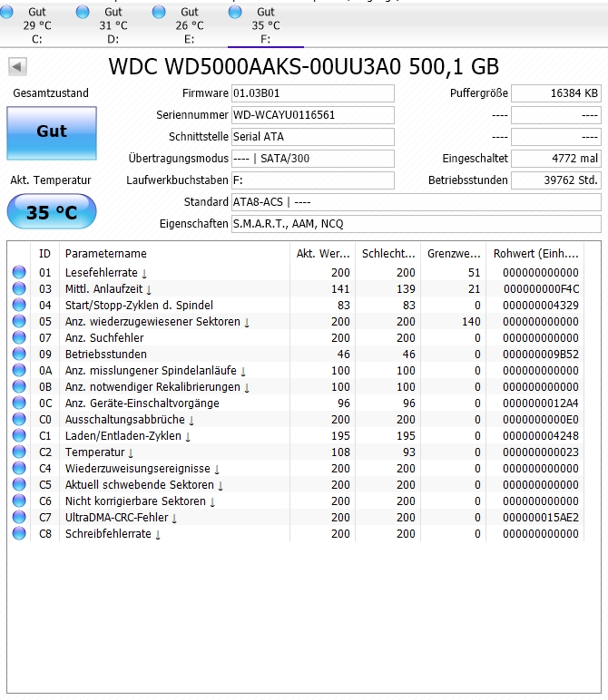Click the Firmware field 01.03B01
Screen dimensions: 608x700
[313, 93]
